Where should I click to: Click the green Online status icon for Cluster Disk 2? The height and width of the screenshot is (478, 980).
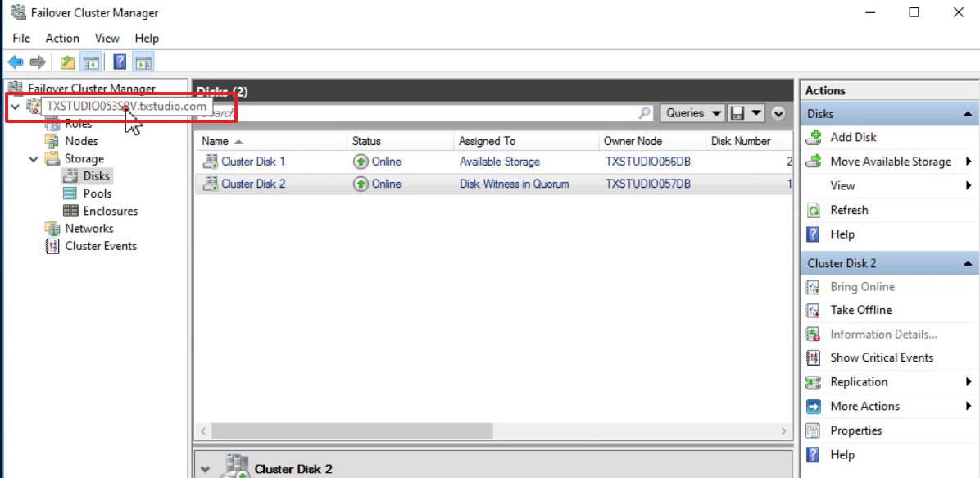click(361, 184)
